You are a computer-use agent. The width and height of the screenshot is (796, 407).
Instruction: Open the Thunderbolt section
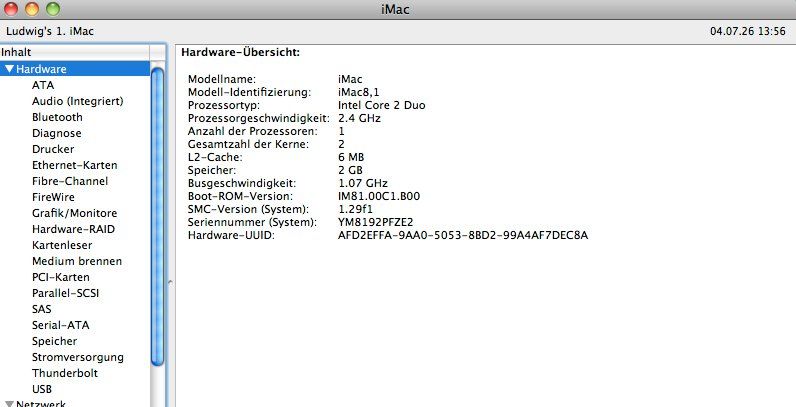click(x=65, y=374)
